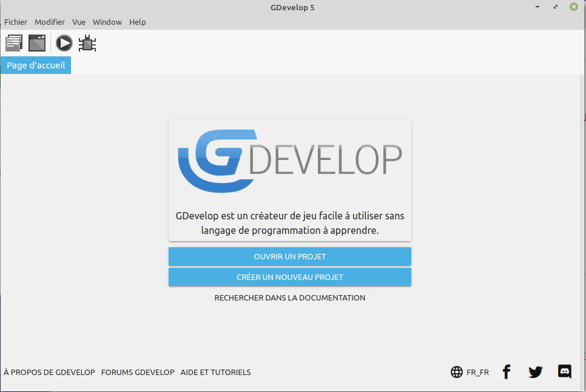The height and width of the screenshot is (392, 586).
Task: Open the Modifier menu
Action: 50,22
